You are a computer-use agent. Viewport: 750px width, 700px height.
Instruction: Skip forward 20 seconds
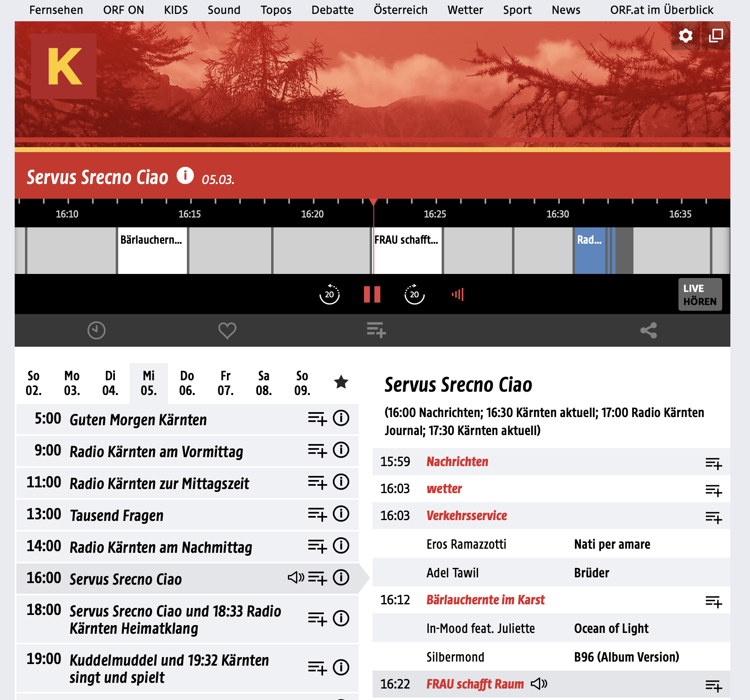414,294
